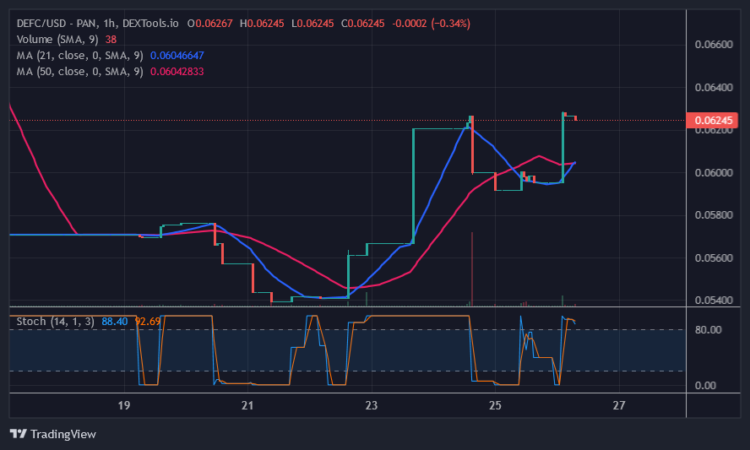750x450 pixels.
Task: Select the Volume (SMA, 9) indicator label
Action: coord(57,39)
